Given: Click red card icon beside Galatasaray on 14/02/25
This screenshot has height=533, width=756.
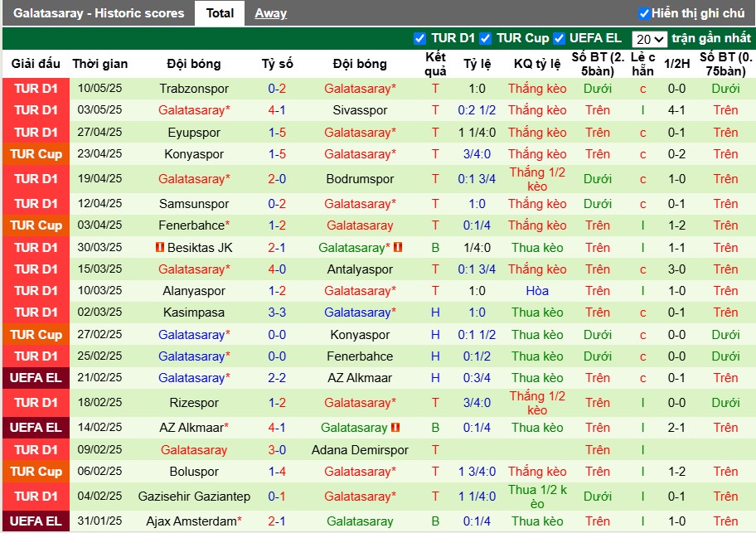Looking at the screenshot, I should click(395, 428).
